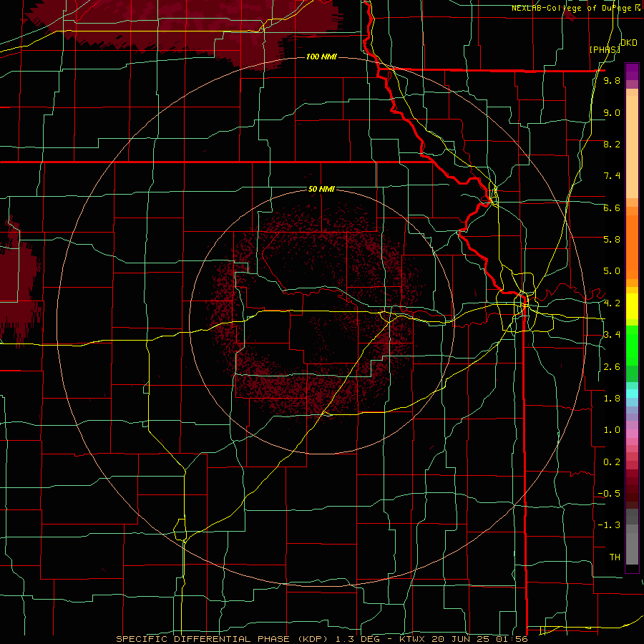Click the "100 NMI" range ring label
The height and width of the screenshot is (644, 644).
321,57
